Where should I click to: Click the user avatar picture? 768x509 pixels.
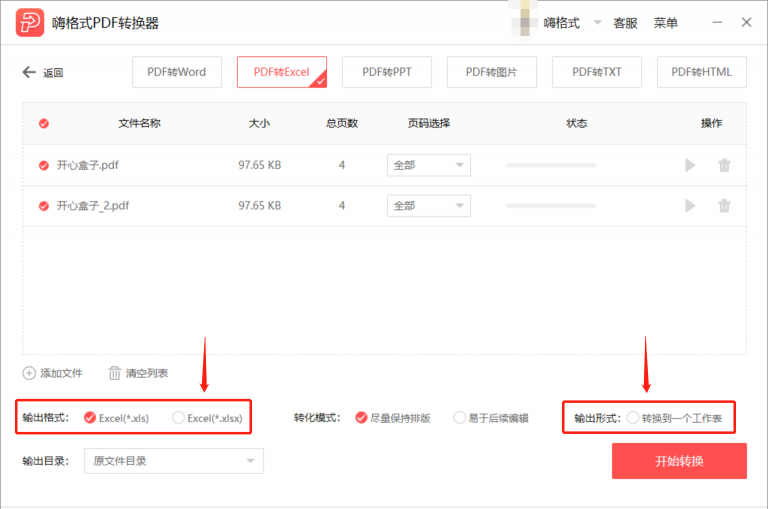click(525, 20)
